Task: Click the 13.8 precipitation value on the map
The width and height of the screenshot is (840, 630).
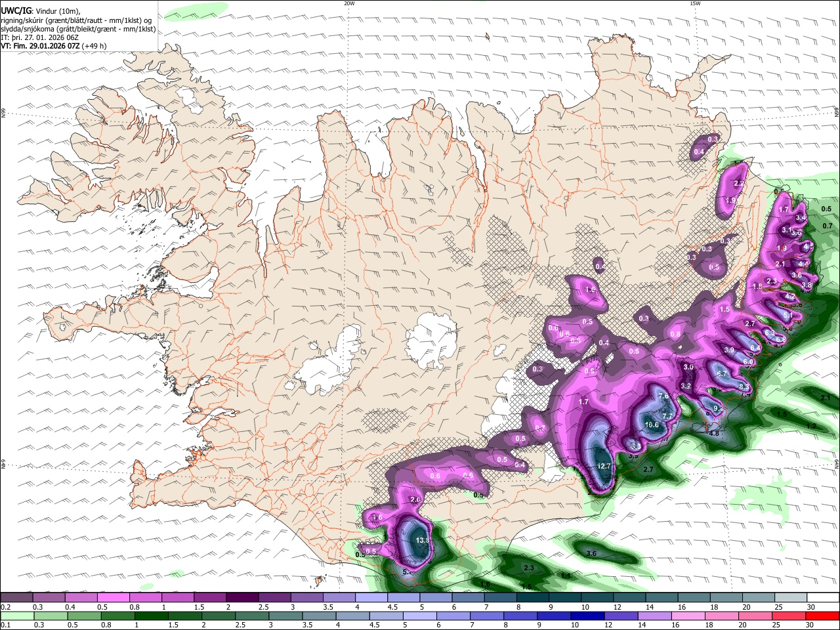Action: coord(423,540)
